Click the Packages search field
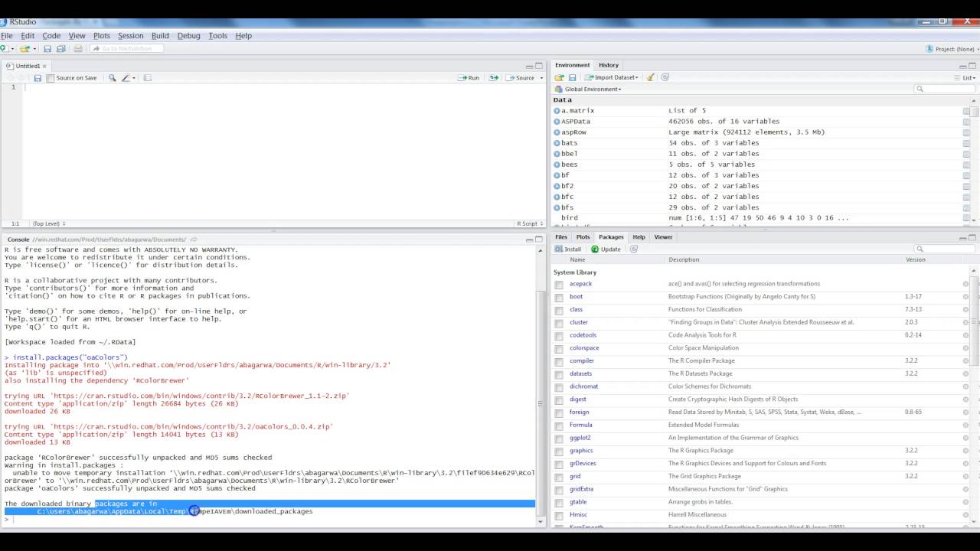 [946, 249]
